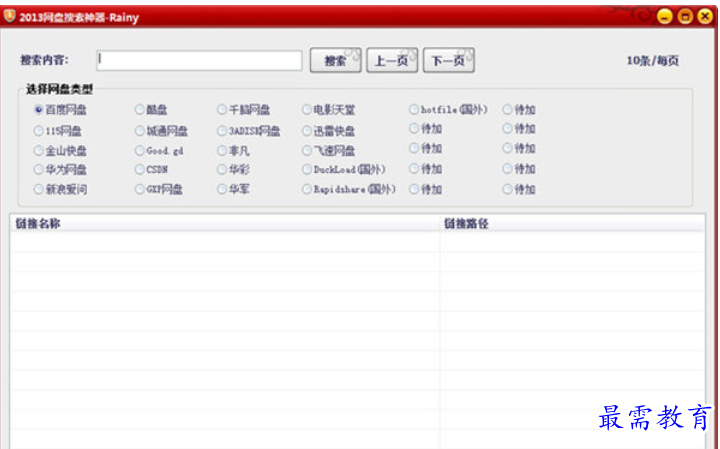Click the 搜索内容: label
720x449 pixels.
(x=44, y=60)
